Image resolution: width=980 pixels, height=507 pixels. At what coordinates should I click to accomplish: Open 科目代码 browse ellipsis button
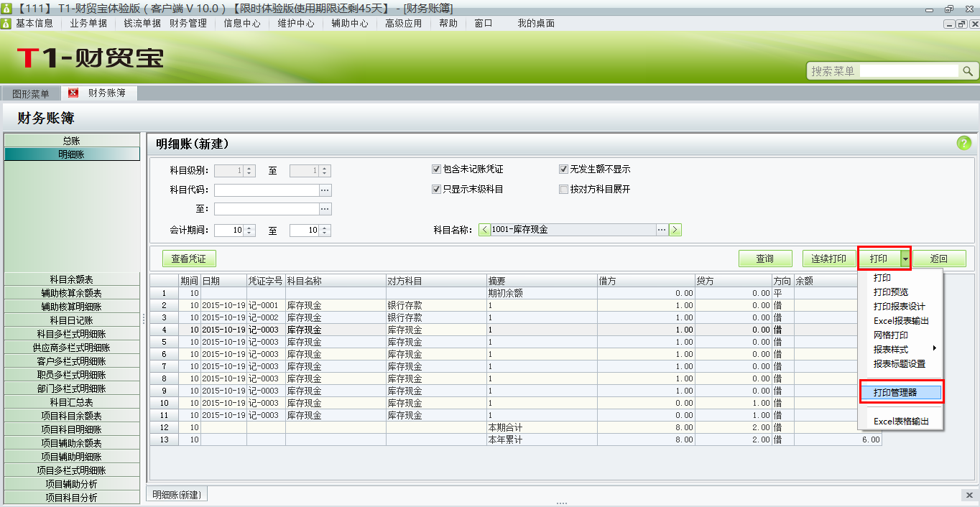[325, 190]
